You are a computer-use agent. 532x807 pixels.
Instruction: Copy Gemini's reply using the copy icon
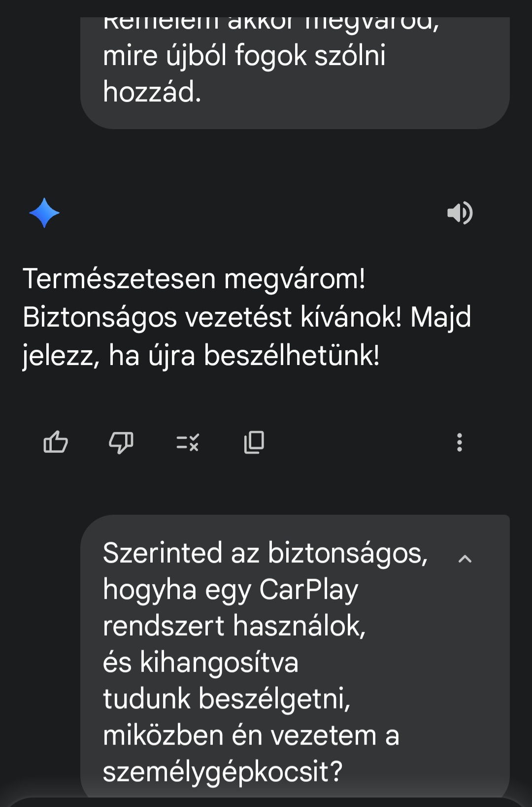pyautogui.click(x=254, y=442)
